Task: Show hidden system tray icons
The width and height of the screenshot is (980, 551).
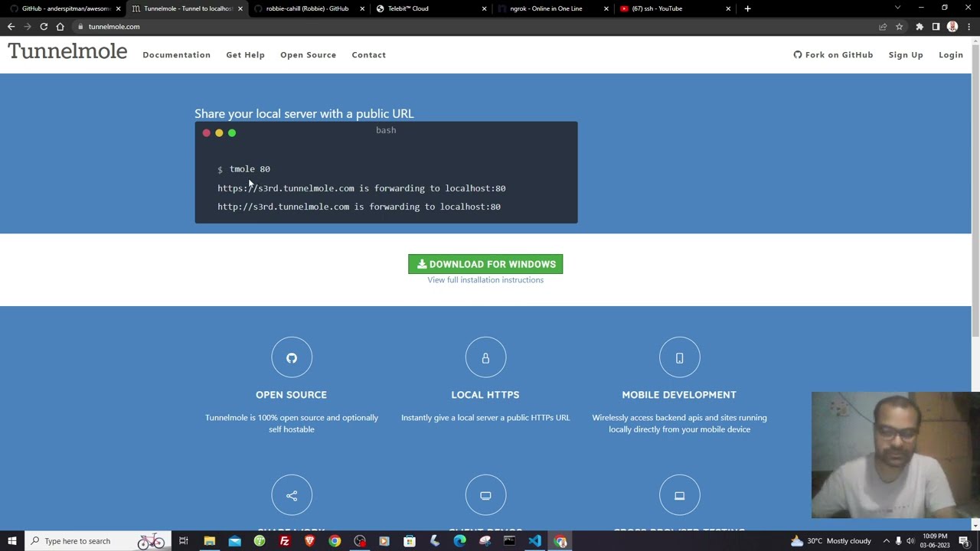Action: (886, 541)
